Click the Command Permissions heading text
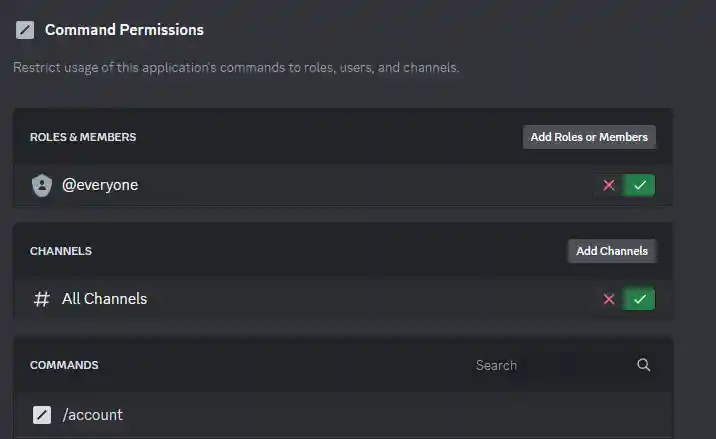 pyautogui.click(x=124, y=30)
